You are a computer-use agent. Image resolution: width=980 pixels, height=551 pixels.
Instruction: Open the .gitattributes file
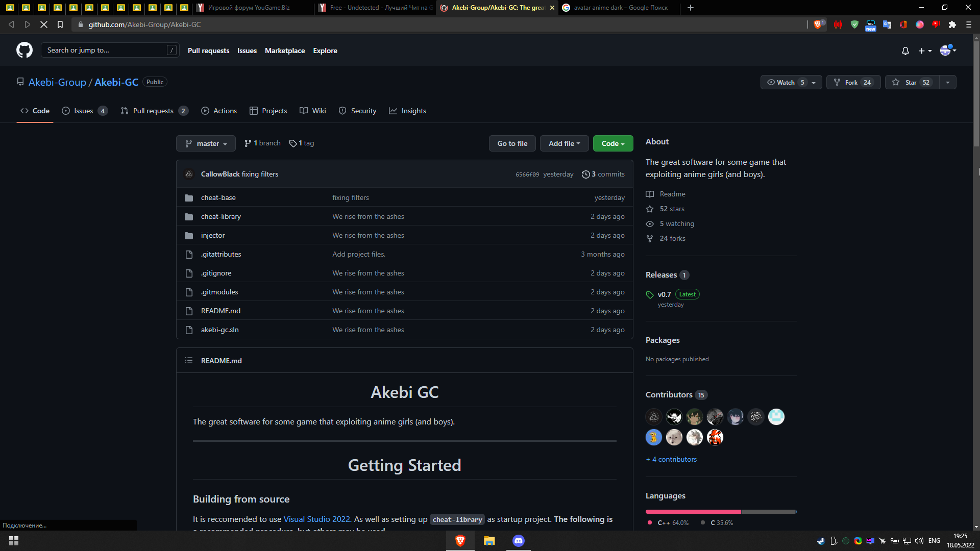click(x=221, y=254)
